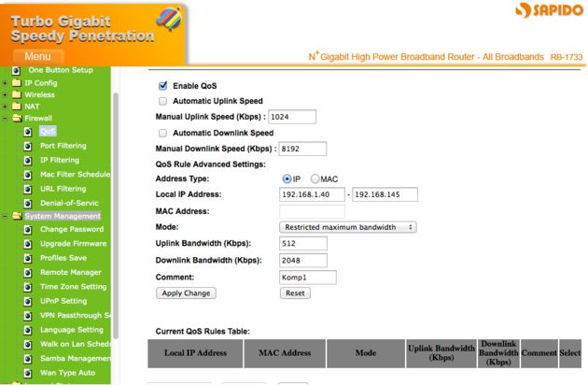Click the page icon beside Change Password
The image size is (588, 385).
click(x=28, y=230)
